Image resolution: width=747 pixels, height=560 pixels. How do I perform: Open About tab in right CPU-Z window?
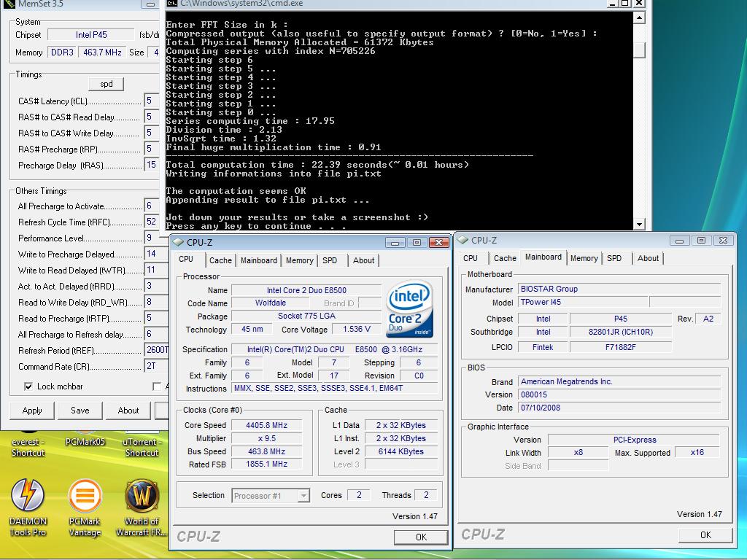point(648,258)
